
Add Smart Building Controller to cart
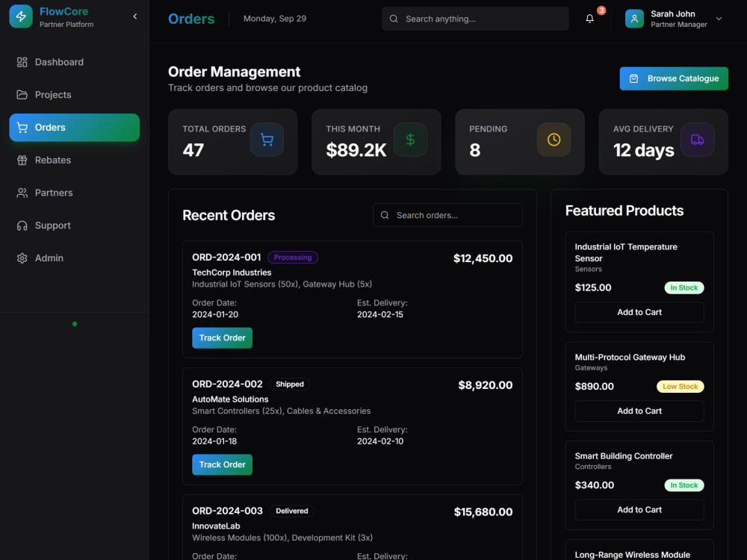639,509
